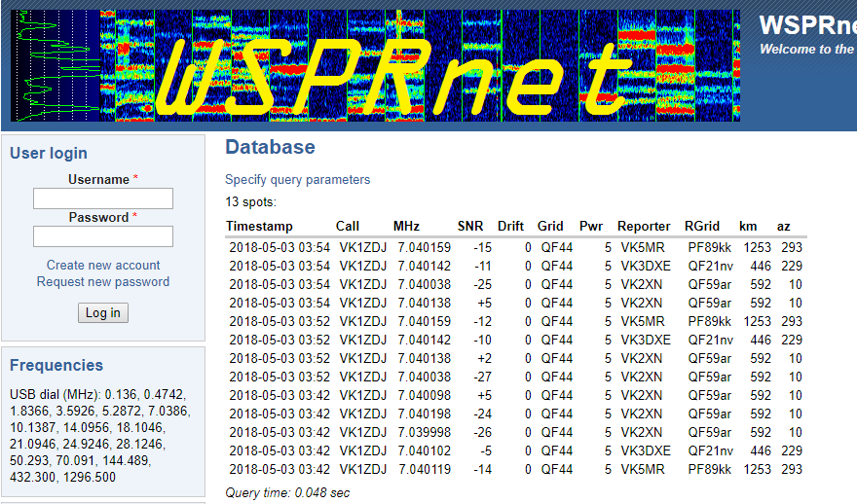857x504 pixels.
Task: Click the SNR value -26
Action: [x=482, y=432]
